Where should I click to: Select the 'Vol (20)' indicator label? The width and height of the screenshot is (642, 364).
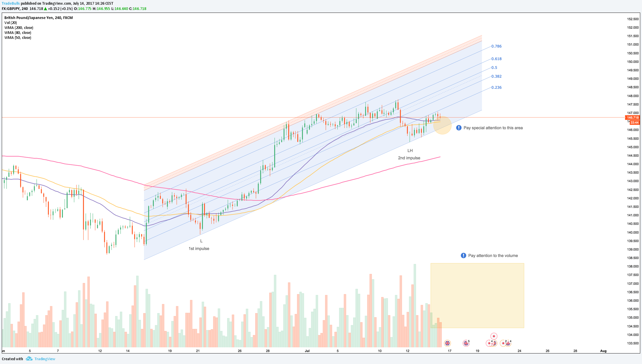(x=11, y=23)
